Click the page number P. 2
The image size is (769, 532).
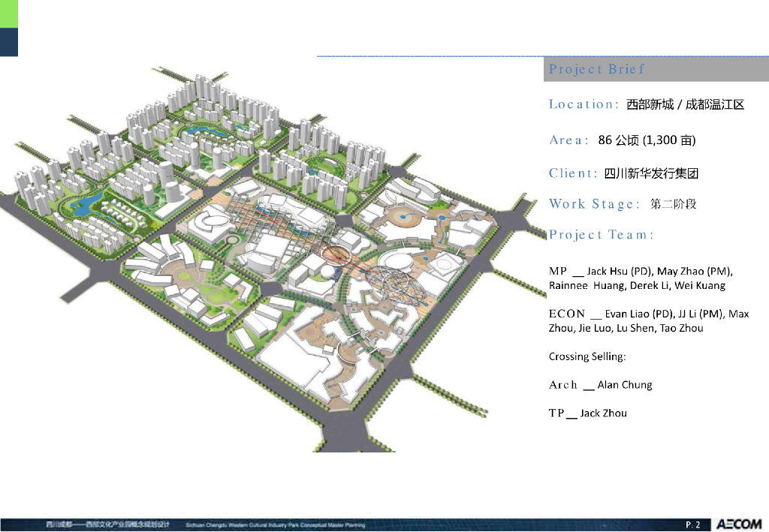(692, 524)
